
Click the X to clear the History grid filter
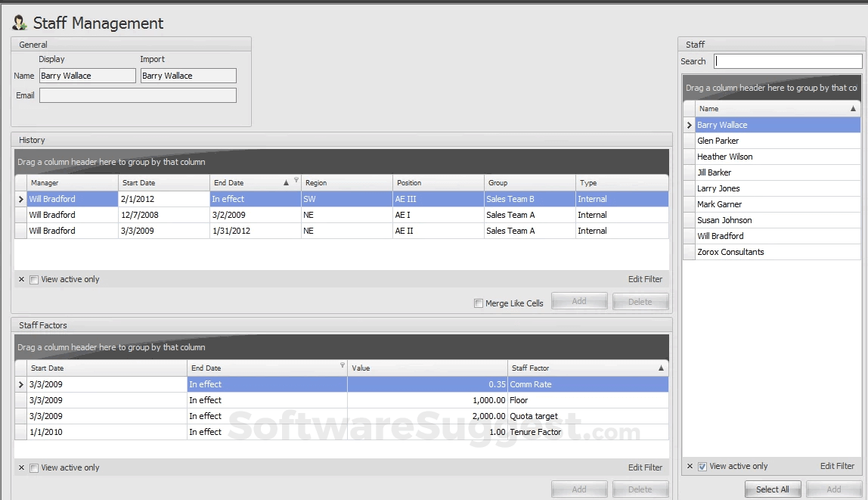click(21, 279)
